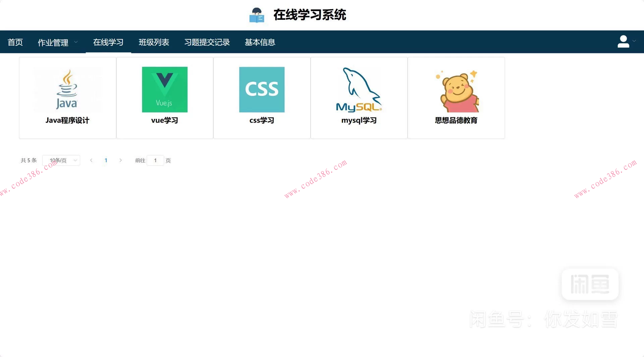Click the bear image on 思想品德教育 card
The image size is (644, 357).
[x=456, y=89]
